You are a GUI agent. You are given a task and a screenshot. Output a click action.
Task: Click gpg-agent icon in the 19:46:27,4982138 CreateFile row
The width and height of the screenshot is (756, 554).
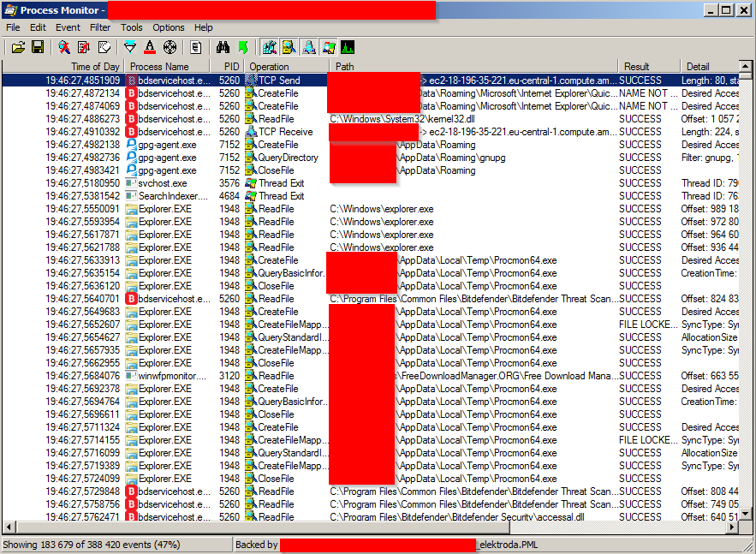(x=131, y=144)
